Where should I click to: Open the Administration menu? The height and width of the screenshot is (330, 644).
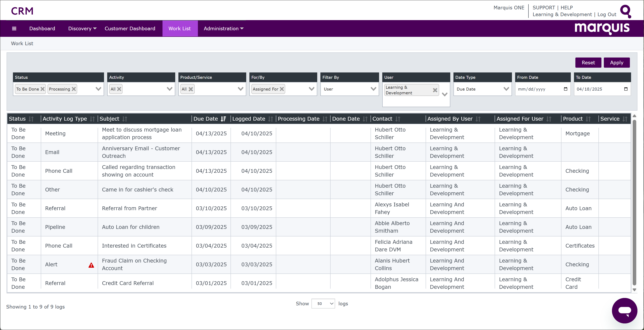224,28
